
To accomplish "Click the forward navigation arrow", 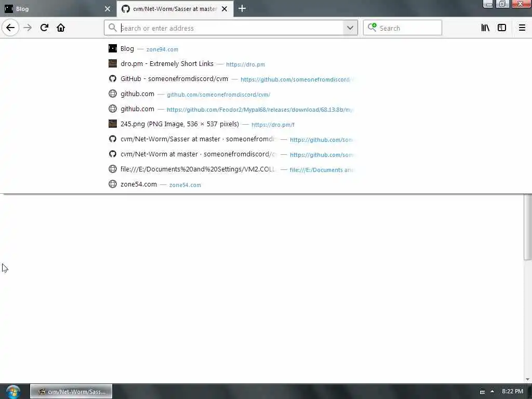I will pos(28,28).
